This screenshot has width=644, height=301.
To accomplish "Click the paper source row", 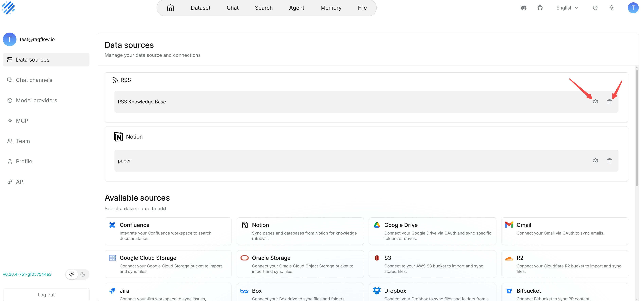I will [366, 161].
